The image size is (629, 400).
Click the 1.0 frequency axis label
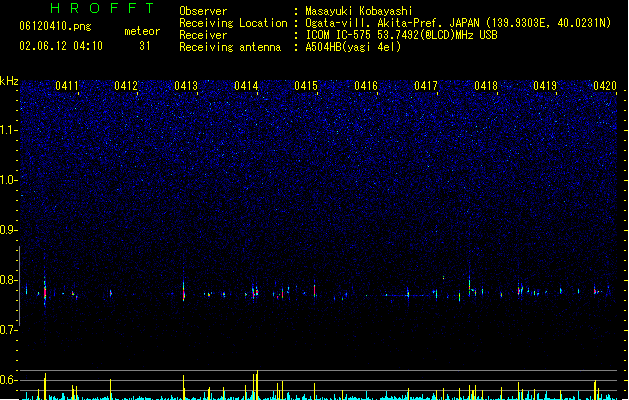point(8,180)
